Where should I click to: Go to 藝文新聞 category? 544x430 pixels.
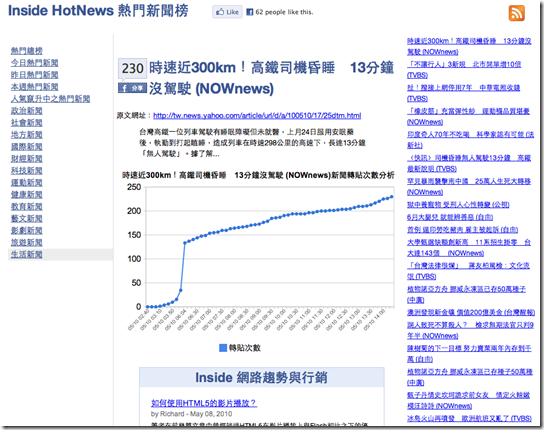27,219
